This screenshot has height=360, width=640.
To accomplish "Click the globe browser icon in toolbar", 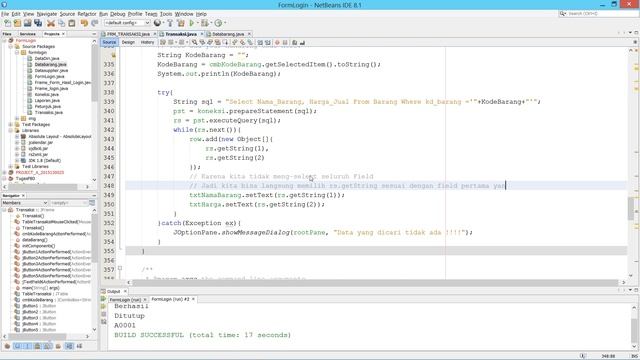I will 157,23.
